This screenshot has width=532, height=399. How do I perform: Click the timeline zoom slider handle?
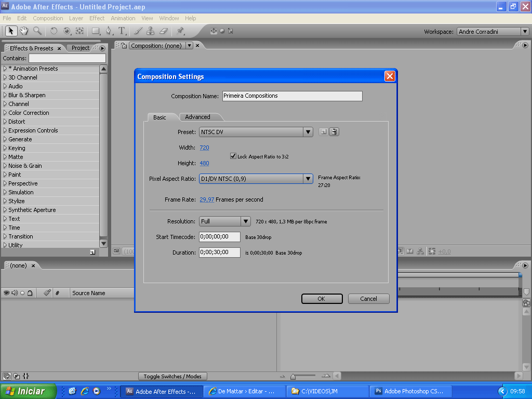coord(293,377)
